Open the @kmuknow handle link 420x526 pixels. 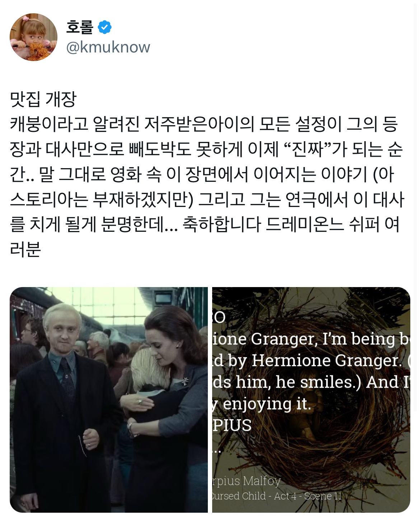108,47
